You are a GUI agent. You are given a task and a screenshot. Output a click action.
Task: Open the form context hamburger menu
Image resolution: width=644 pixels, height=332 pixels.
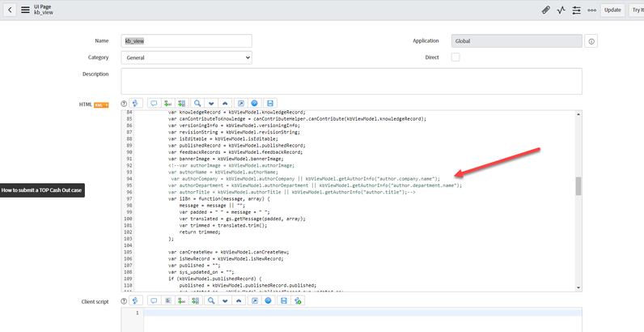[x=25, y=10]
